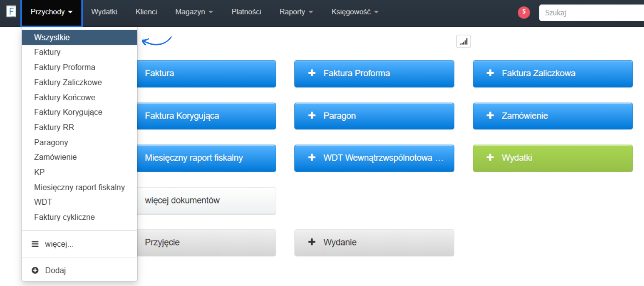Collapse the Przychody dropdown menu
Image resolution: width=644 pixels, height=286 pixels.
tap(51, 12)
